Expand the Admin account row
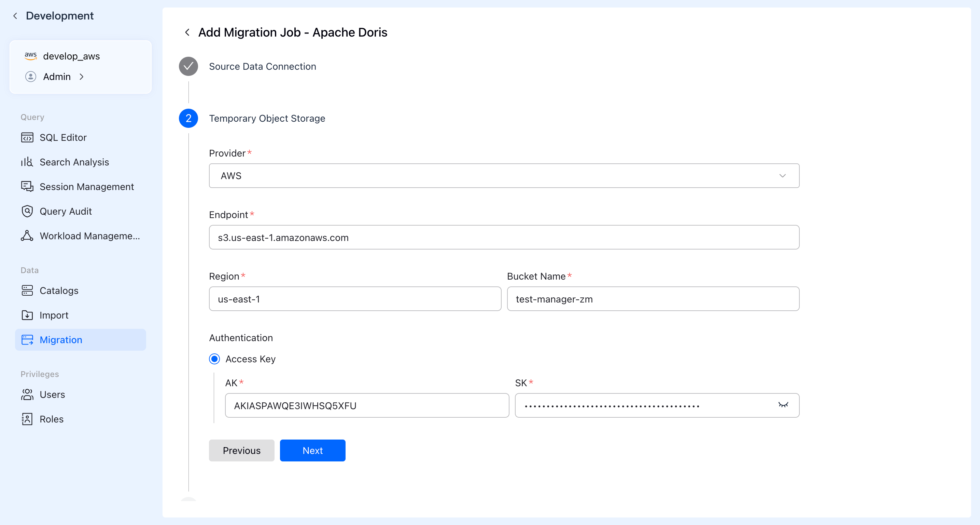 [x=81, y=77]
